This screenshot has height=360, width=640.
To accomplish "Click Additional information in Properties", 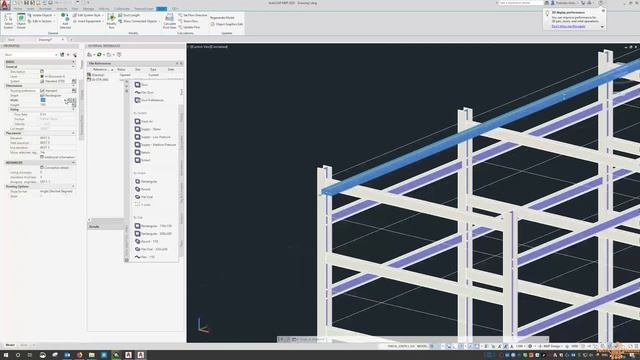I will tap(57, 157).
